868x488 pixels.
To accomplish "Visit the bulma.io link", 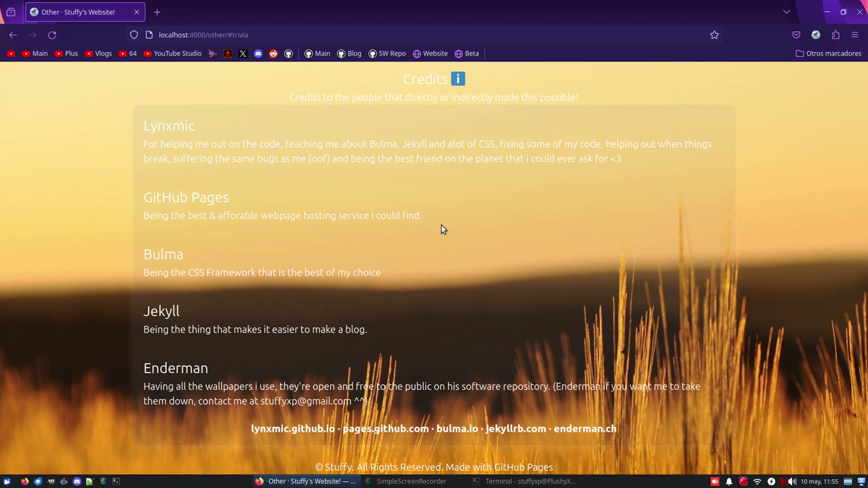I will coord(457,428).
